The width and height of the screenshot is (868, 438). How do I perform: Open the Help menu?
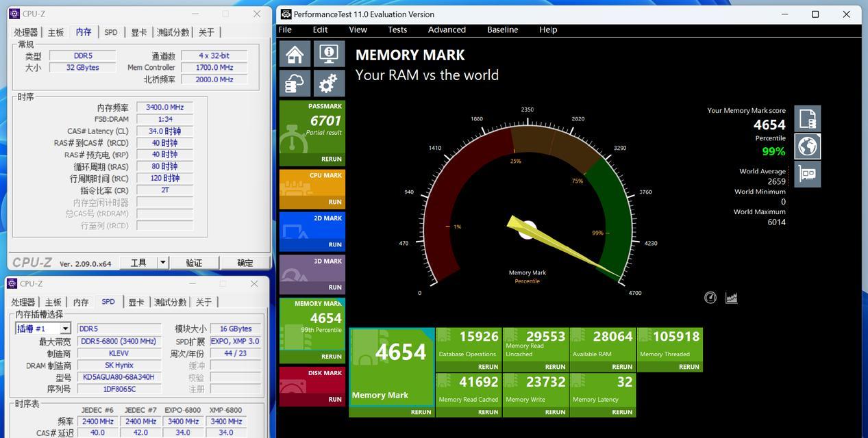click(548, 29)
